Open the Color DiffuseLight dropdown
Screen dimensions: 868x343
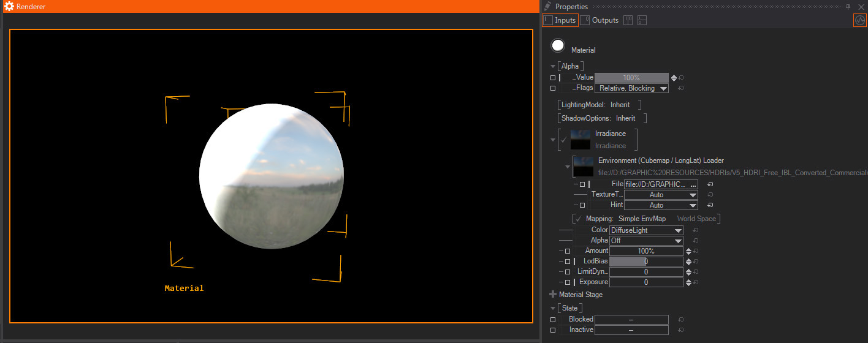[x=646, y=230]
